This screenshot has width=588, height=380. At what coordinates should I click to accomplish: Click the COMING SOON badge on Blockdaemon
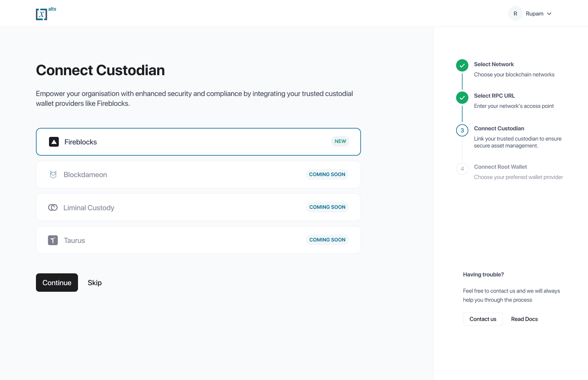click(x=327, y=174)
